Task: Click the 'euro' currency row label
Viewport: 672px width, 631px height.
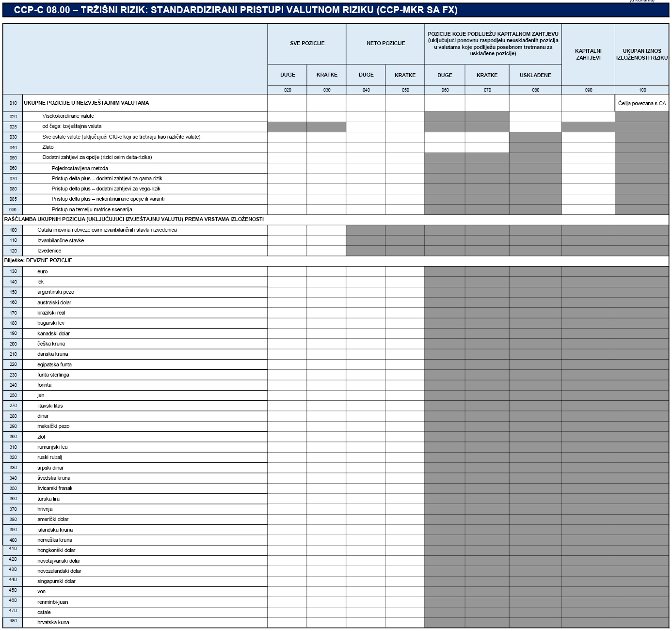Action: click(43, 272)
